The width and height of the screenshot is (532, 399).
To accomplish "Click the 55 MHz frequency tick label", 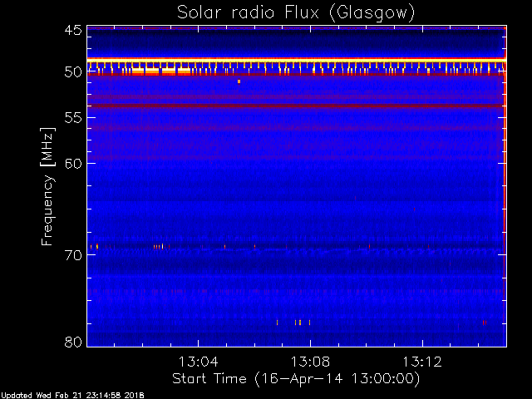I will pos(73,118).
